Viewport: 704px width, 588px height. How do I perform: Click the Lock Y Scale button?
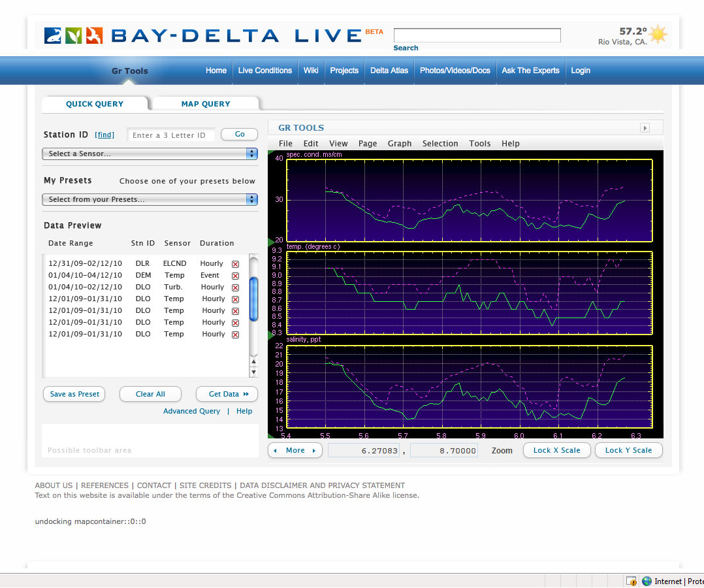point(628,450)
